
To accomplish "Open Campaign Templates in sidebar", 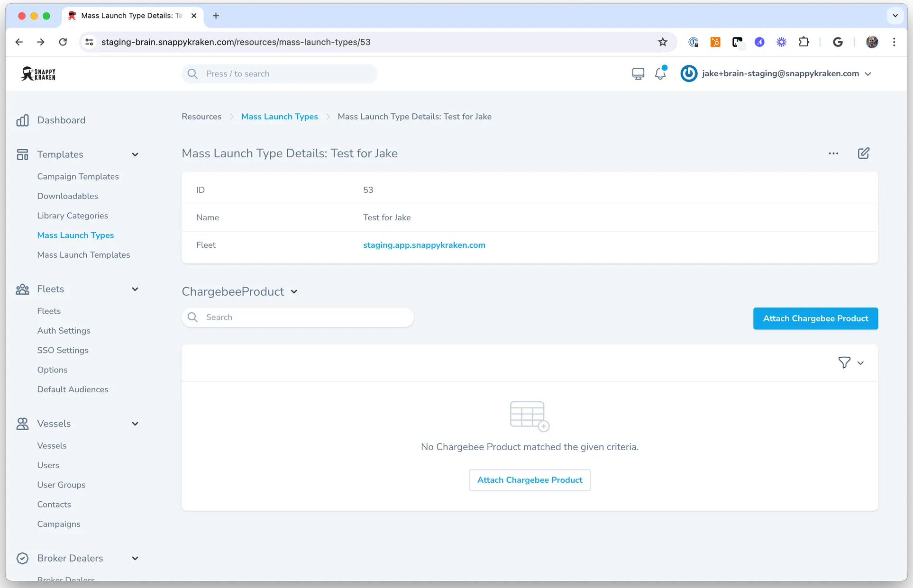I will tap(78, 176).
